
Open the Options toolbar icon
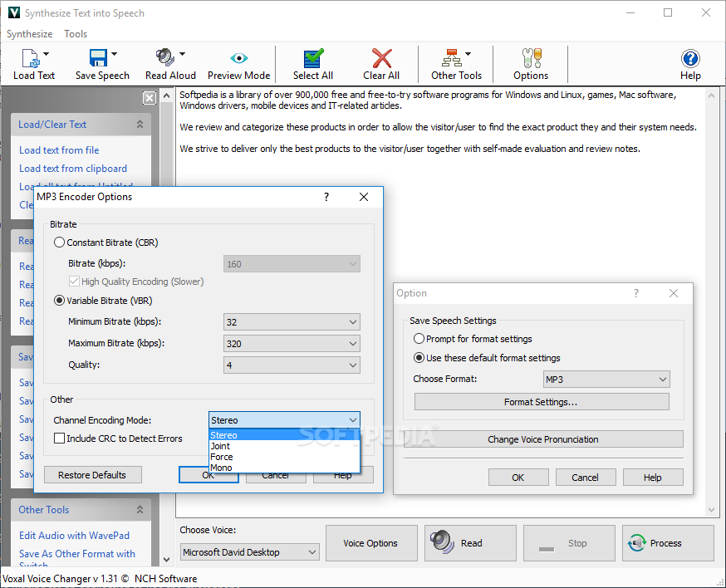point(531,58)
